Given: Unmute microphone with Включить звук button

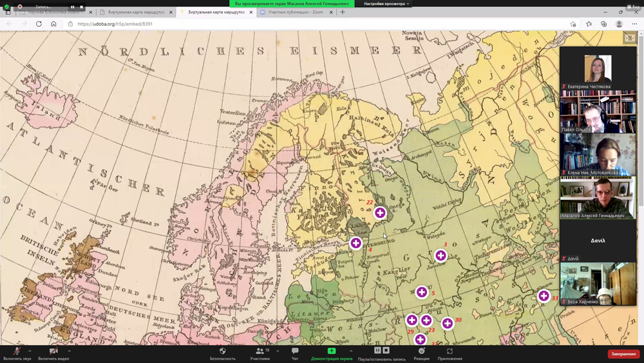Looking at the screenshot, I should [17, 352].
